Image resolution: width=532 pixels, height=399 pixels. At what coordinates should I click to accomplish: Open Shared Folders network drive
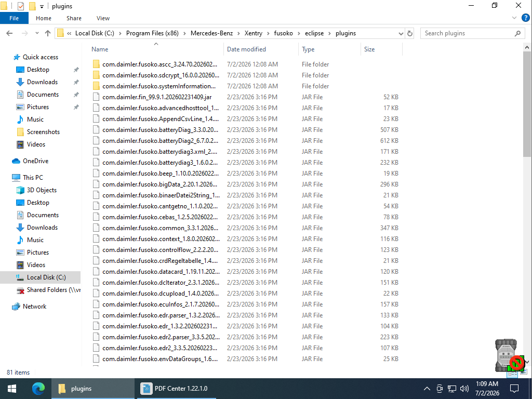click(54, 290)
